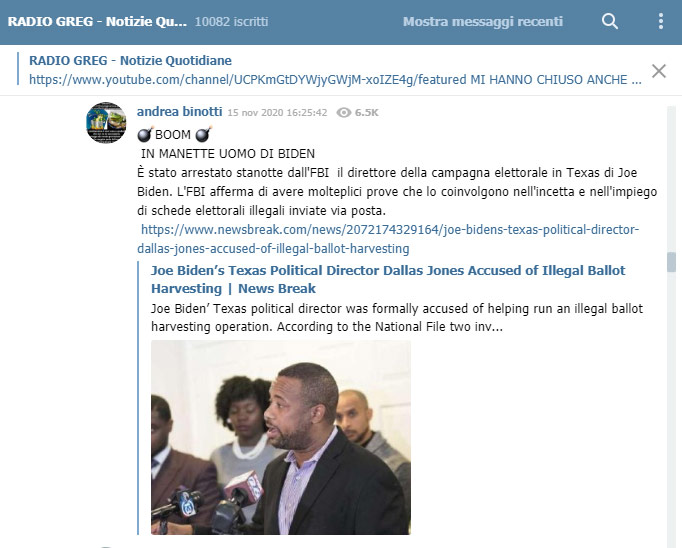
Task: Click the RADIO GREG channel title header
Action: pyautogui.click(x=97, y=21)
